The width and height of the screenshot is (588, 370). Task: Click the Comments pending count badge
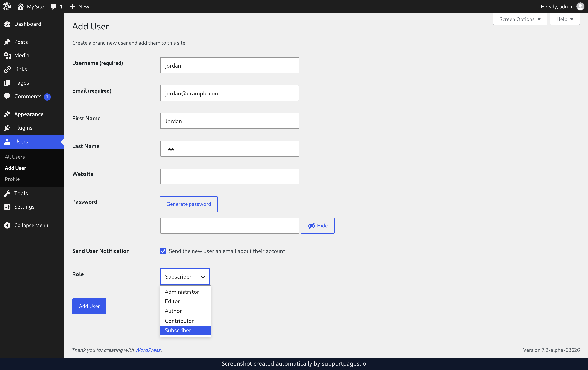tap(47, 97)
